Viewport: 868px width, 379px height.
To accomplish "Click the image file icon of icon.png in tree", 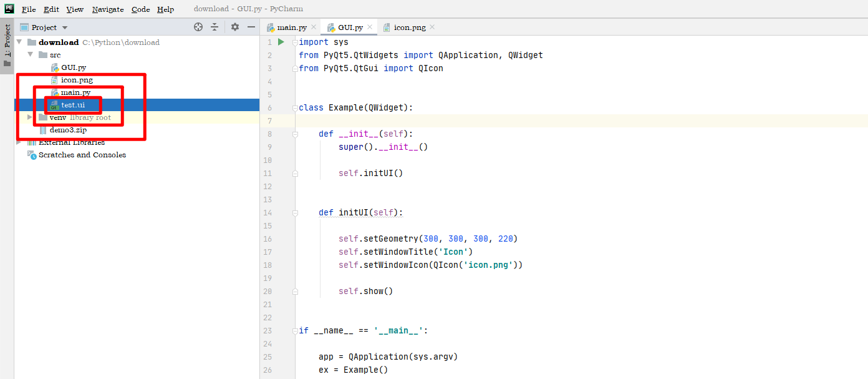I will [x=54, y=80].
